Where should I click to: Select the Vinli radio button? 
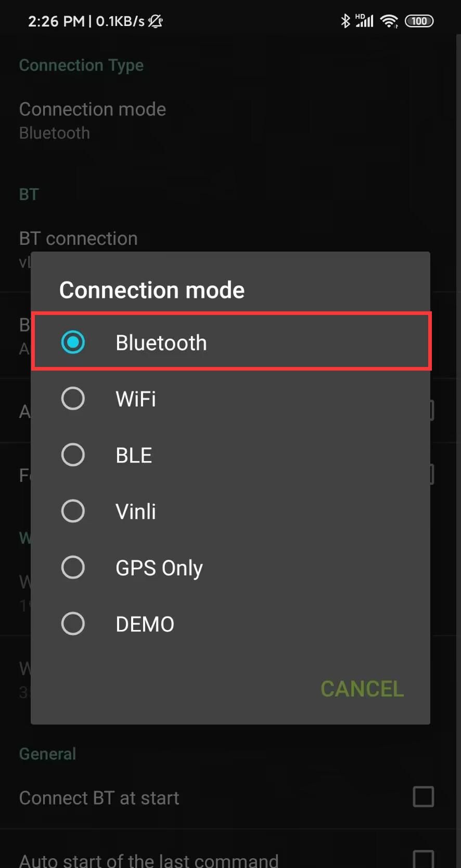point(73,511)
